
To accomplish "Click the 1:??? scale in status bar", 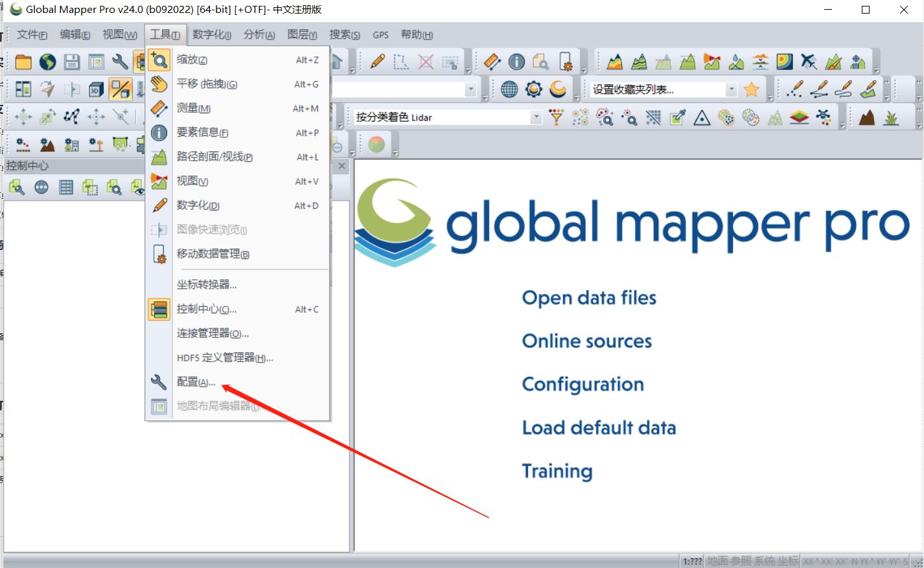I will [693, 562].
